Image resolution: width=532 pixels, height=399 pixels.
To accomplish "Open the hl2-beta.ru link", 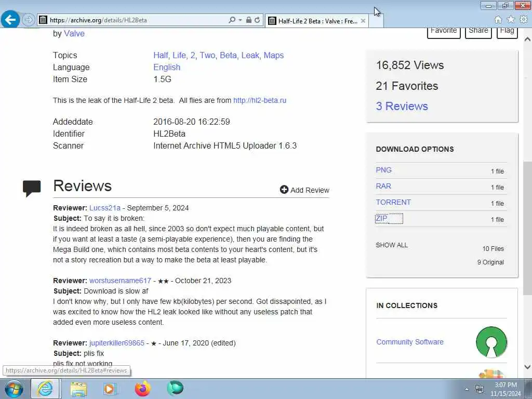I will point(260,100).
